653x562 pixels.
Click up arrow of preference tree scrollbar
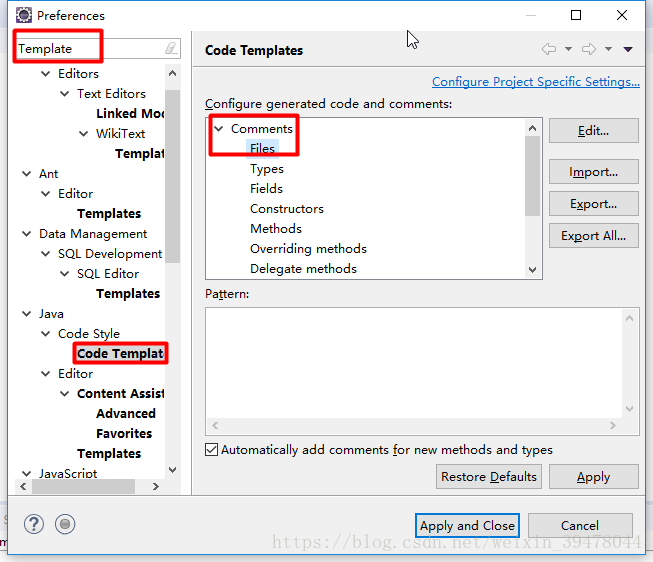pyautogui.click(x=172, y=74)
